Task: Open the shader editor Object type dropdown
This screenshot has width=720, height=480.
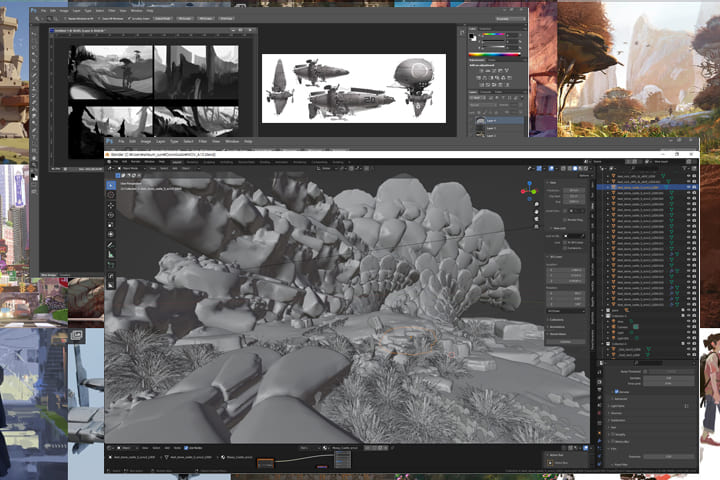Action: pyautogui.click(x=127, y=448)
